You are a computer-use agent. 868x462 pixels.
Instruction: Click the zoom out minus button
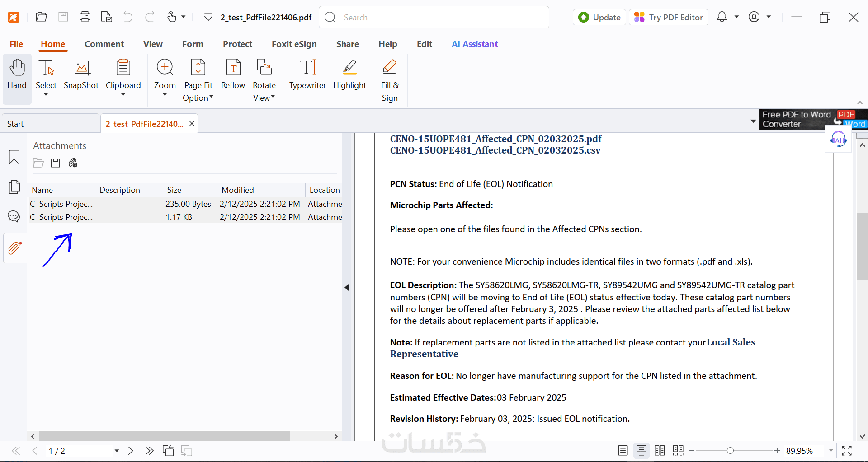point(691,451)
